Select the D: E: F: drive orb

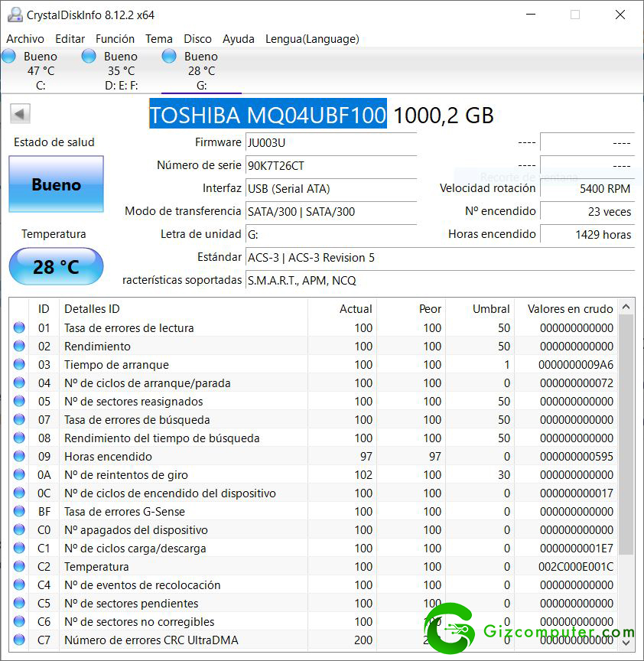89,56
